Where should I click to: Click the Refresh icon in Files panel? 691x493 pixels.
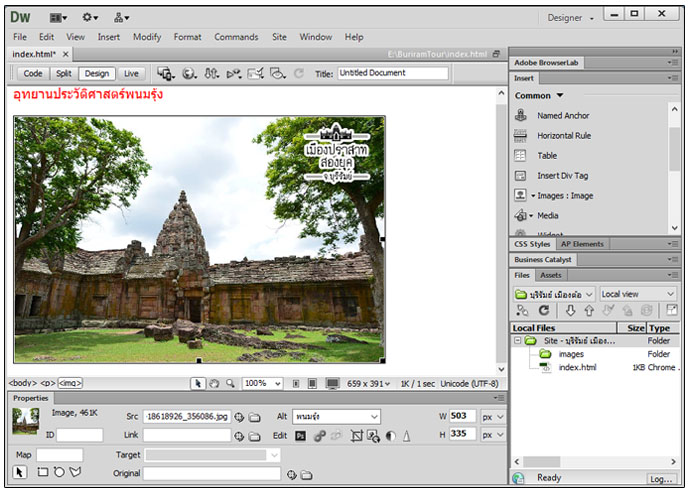(x=543, y=311)
